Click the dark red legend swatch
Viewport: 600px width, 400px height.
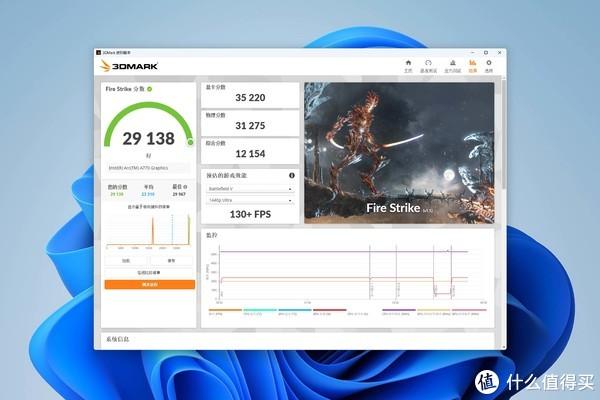(x=329, y=310)
